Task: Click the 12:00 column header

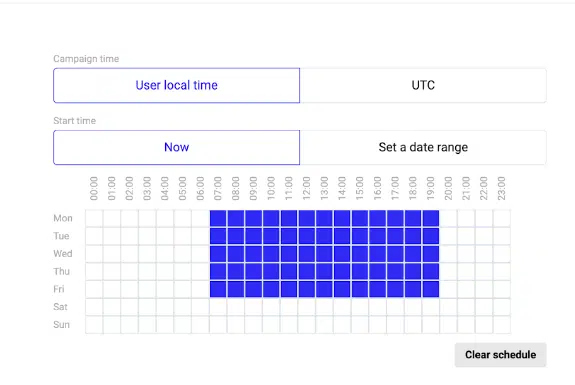Action: coord(307,188)
